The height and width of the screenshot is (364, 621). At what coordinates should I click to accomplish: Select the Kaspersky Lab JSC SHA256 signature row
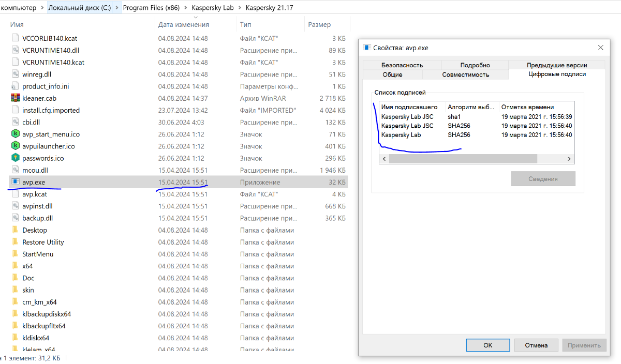[x=476, y=126]
